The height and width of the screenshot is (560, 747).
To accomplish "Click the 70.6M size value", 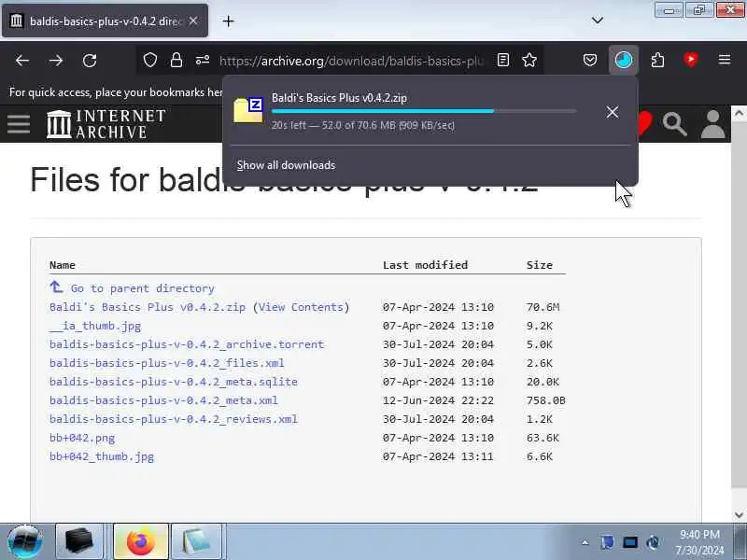I will [543, 307].
